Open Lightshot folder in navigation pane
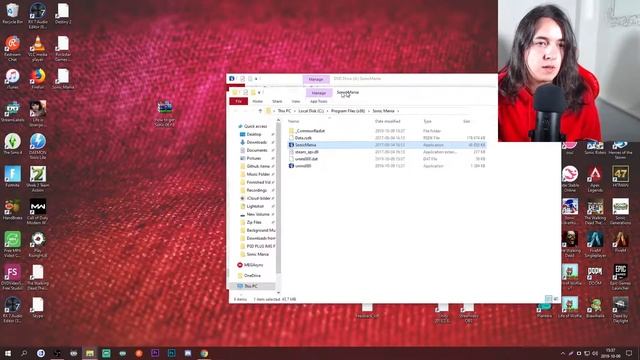This screenshot has width=640, height=360. (x=255, y=206)
